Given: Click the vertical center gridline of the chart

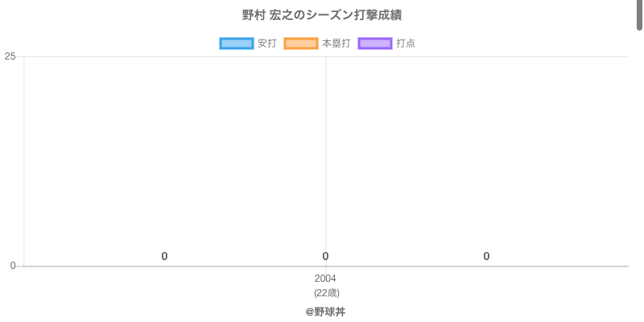Looking at the screenshot, I should point(326,161).
